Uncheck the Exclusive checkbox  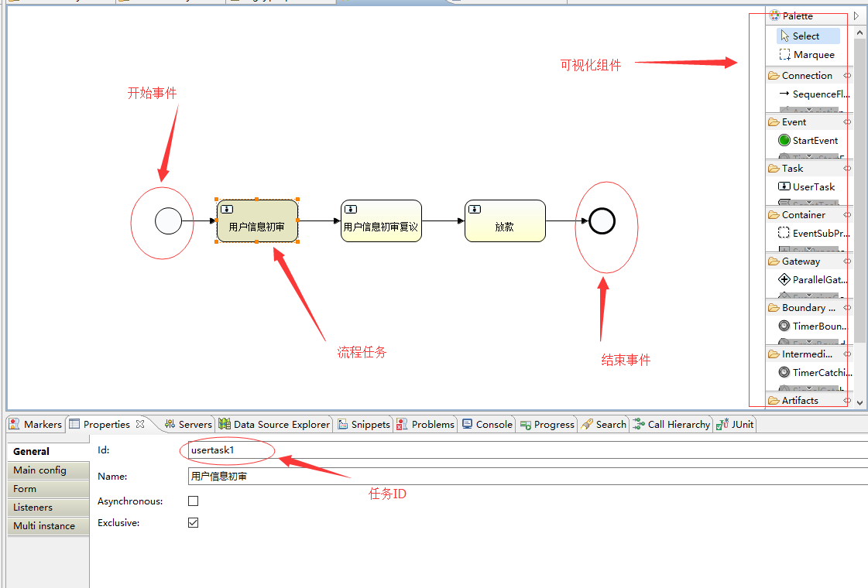(194, 523)
